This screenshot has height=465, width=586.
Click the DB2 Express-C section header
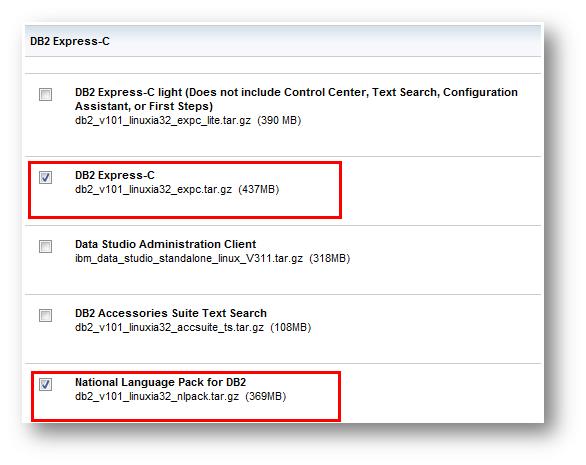(70, 41)
